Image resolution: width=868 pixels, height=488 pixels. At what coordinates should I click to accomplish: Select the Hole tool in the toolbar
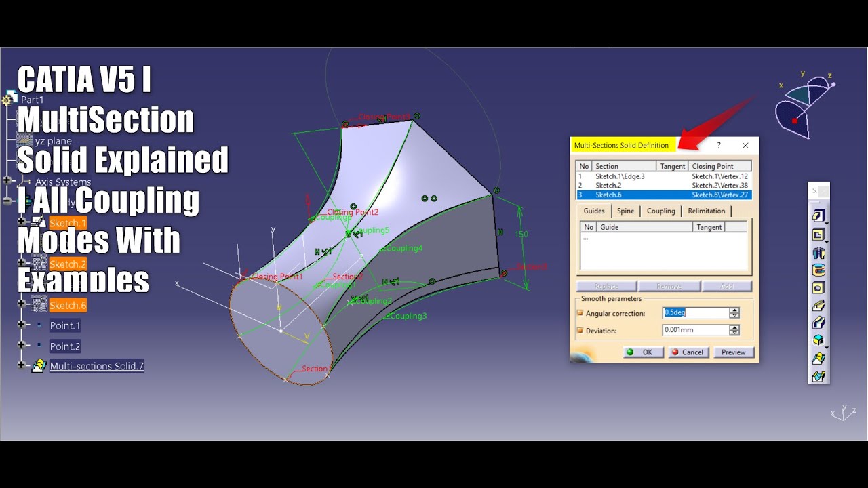(818, 288)
